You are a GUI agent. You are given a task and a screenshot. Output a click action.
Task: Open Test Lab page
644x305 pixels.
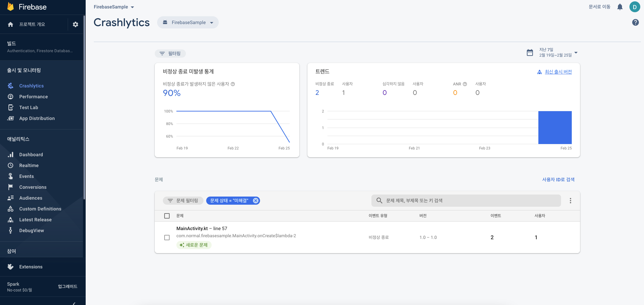coord(29,107)
